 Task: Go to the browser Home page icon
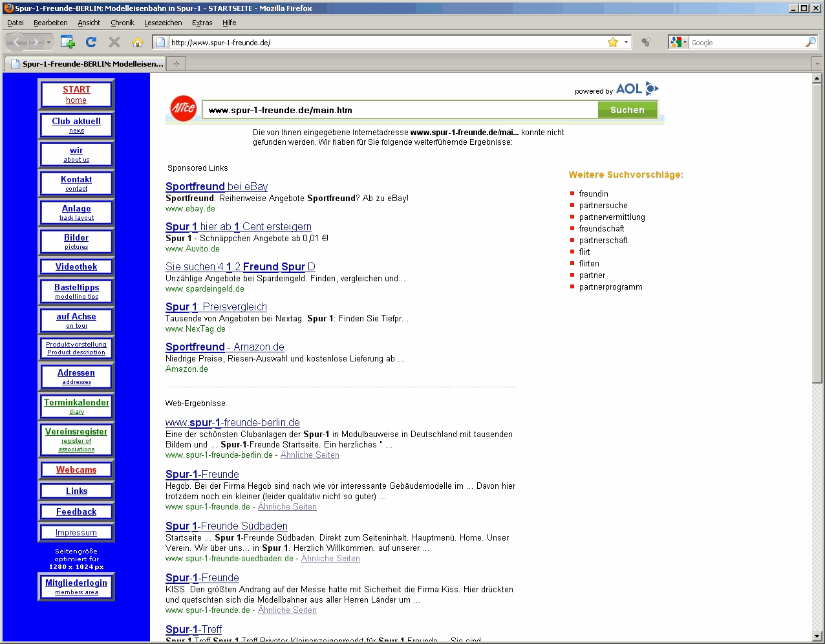click(137, 42)
